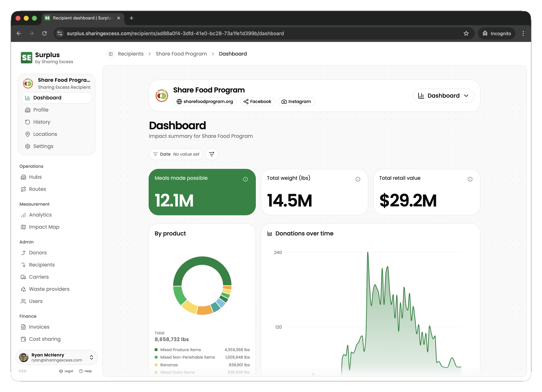Click the address bar URL
The image size is (542, 392).
pos(175,34)
